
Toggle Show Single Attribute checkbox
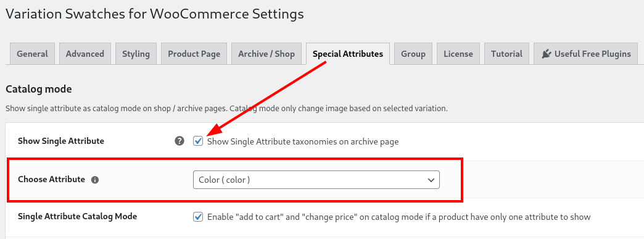(x=198, y=141)
